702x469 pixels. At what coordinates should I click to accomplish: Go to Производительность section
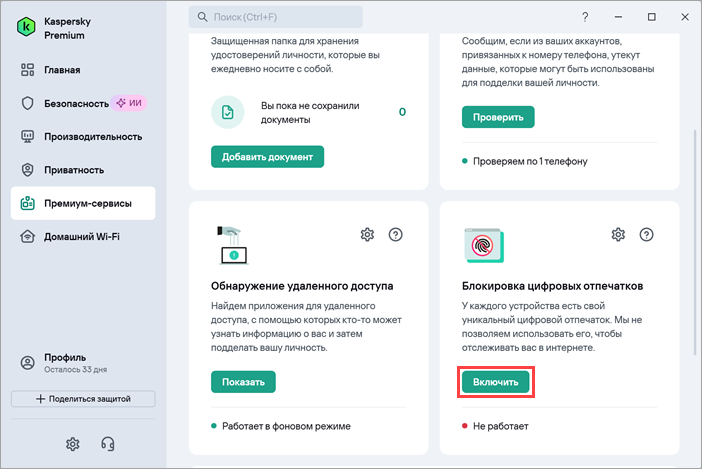click(83, 136)
